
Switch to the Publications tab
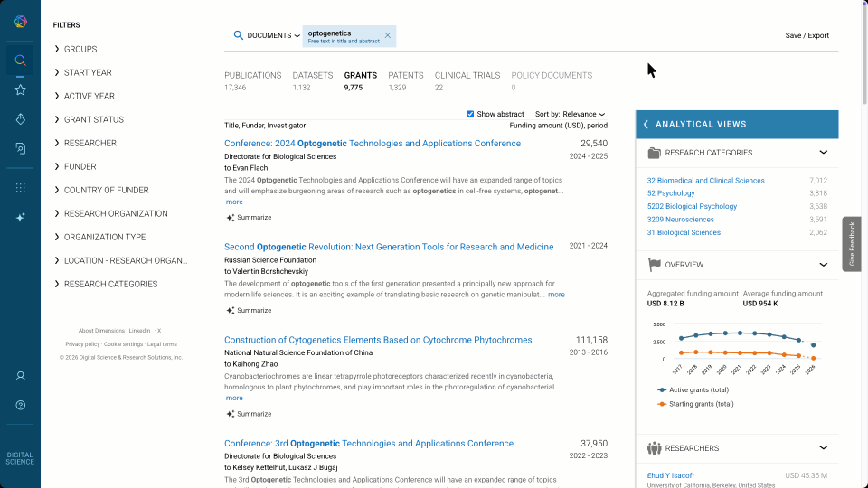tap(252, 76)
